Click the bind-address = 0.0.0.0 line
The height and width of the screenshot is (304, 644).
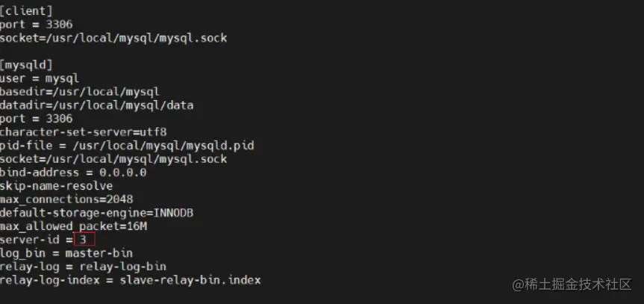coord(73,173)
